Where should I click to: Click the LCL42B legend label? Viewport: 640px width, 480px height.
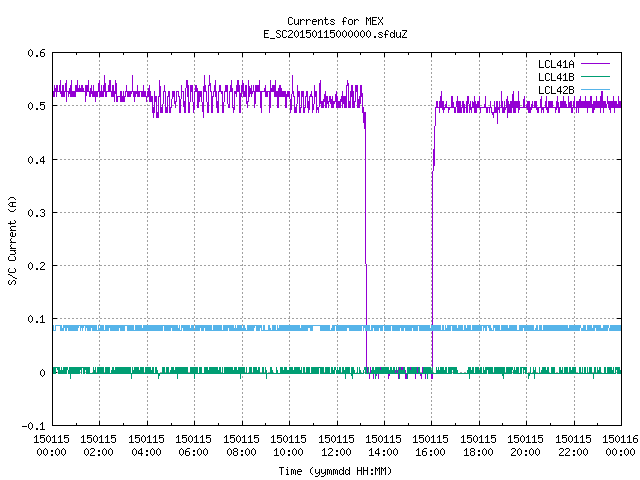point(556,90)
